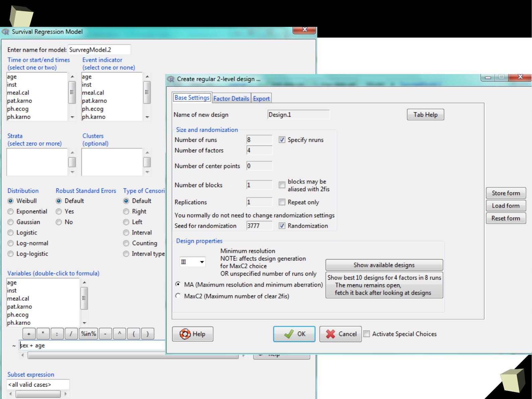This screenshot has width=532, height=399.
Task: Enable blocks may be aliased with 2fis
Action: [282, 185]
